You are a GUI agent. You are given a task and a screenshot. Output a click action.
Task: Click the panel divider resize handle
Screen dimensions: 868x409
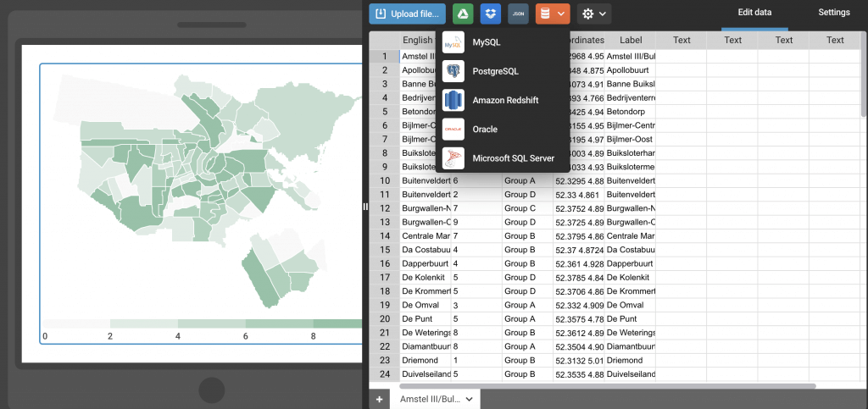point(364,207)
